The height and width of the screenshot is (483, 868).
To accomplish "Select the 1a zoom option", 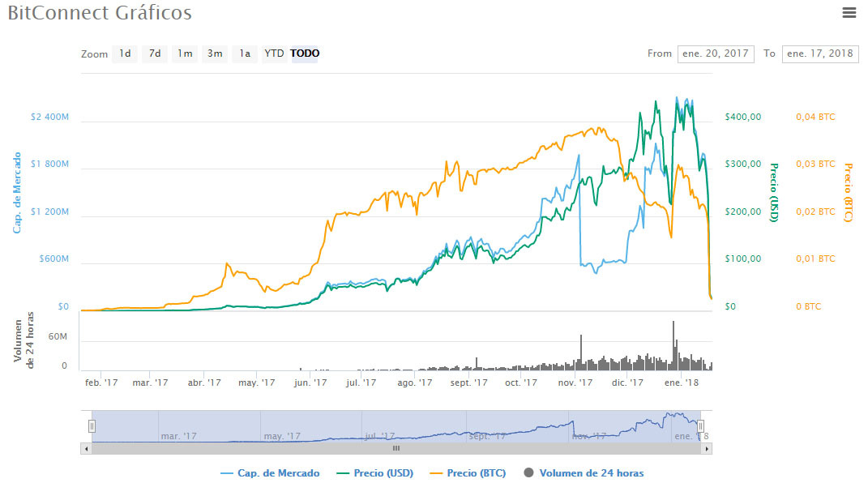I will [x=244, y=53].
